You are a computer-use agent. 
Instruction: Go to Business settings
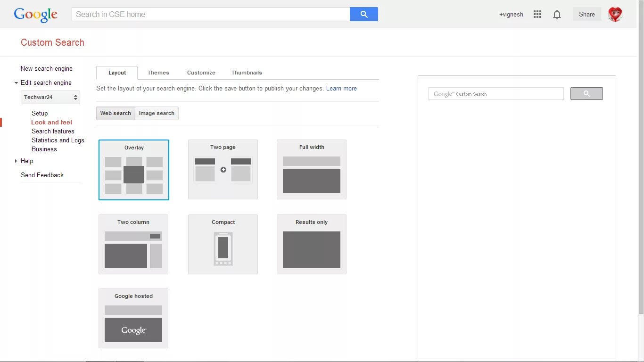coord(44,149)
